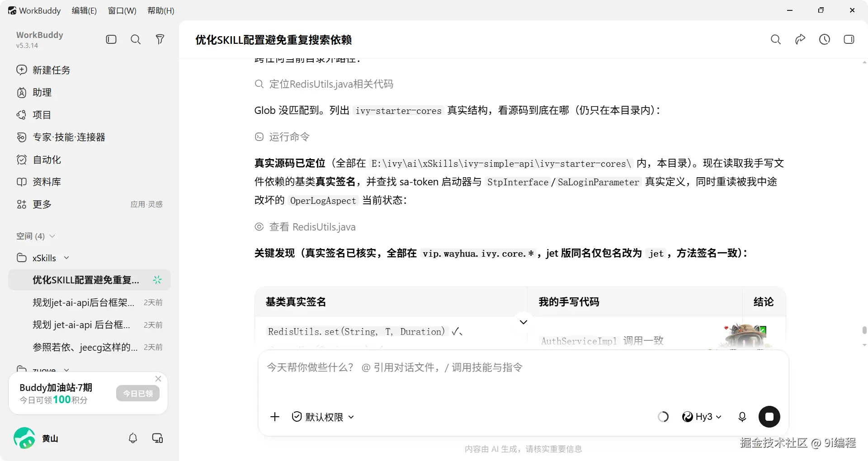Open task 规划jet-ai-api后台框架...
This screenshot has height=461, width=868.
90,302
